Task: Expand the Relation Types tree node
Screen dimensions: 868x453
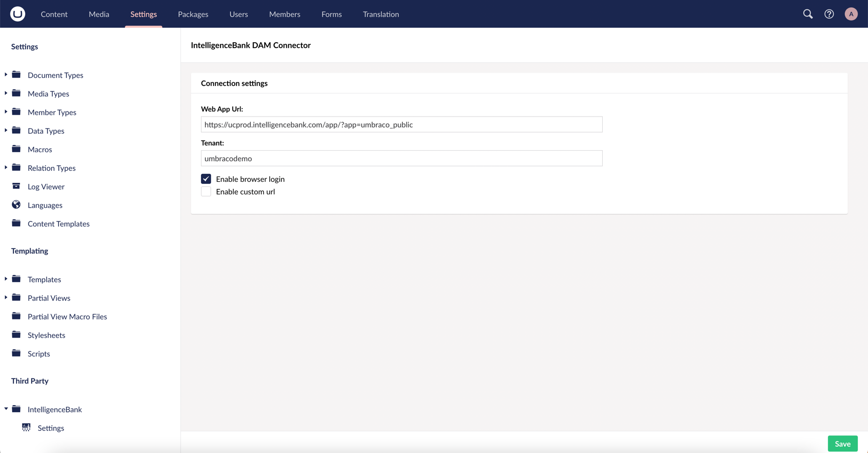Action: [6, 168]
